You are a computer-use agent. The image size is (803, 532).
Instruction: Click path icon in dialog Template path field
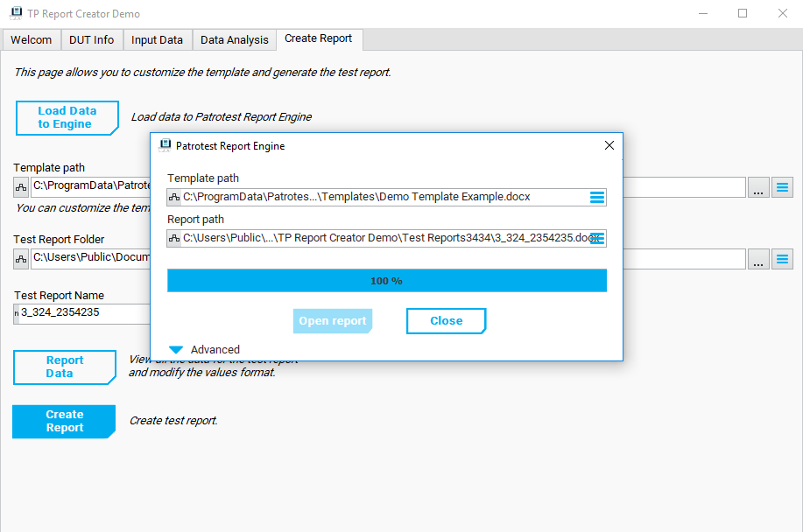[174, 198]
